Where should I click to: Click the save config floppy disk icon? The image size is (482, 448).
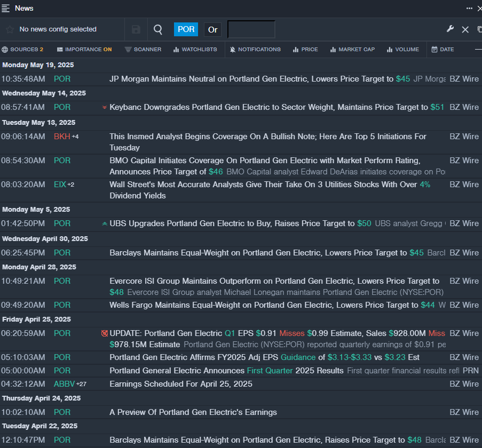point(136,29)
